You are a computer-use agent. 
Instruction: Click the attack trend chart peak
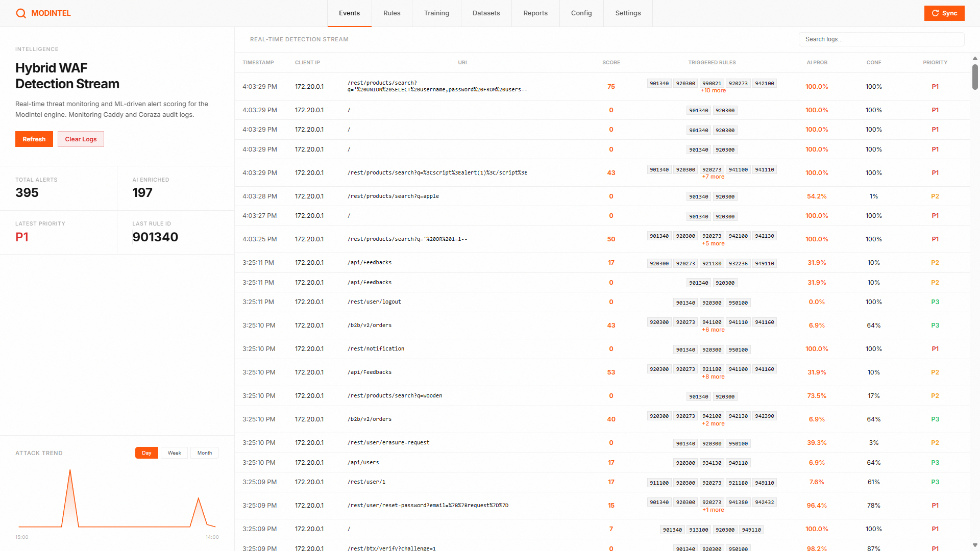point(70,471)
